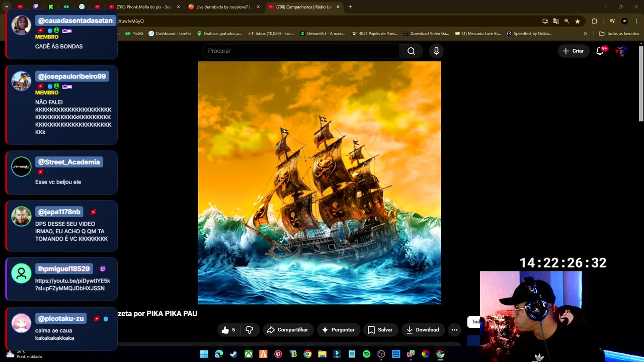Screen dimensions: 644x362
Task: Open the Dashboard - LivePix bookmark
Action: (170, 34)
